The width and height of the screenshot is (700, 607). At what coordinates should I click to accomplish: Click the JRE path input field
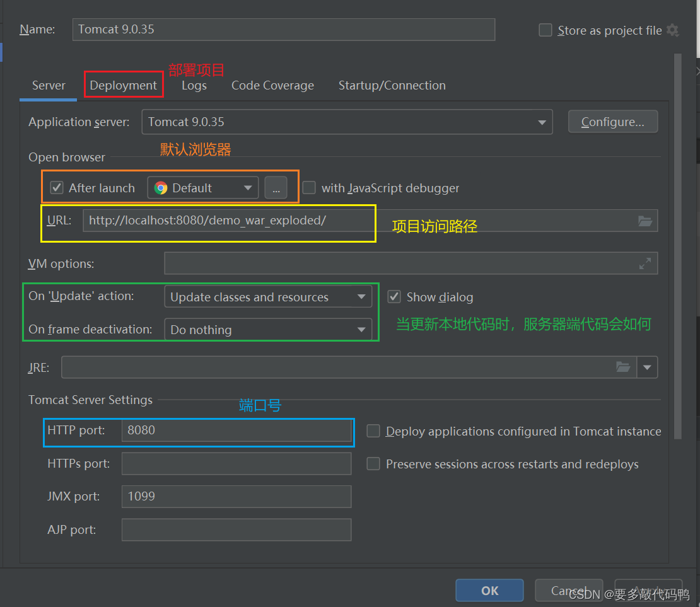tap(349, 367)
